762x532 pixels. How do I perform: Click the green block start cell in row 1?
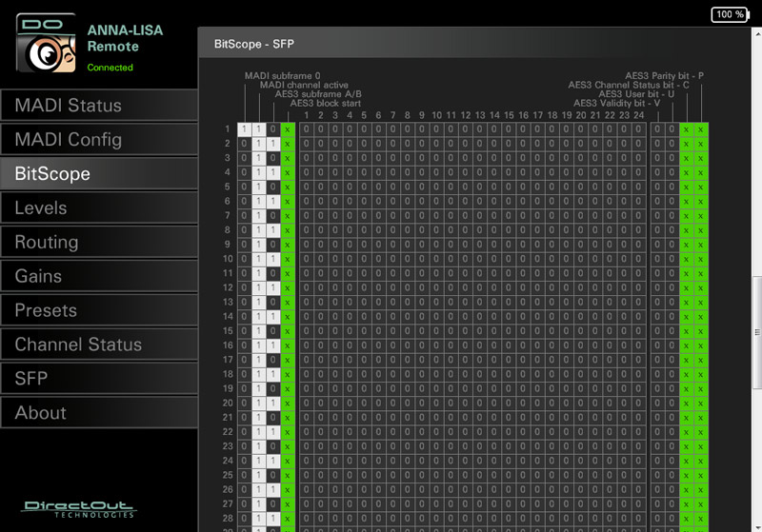[288, 129]
